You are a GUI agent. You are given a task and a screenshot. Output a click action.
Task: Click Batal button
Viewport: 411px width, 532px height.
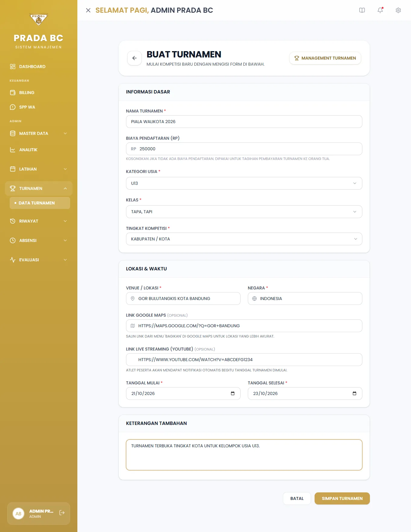pyautogui.click(x=297, y=498)
